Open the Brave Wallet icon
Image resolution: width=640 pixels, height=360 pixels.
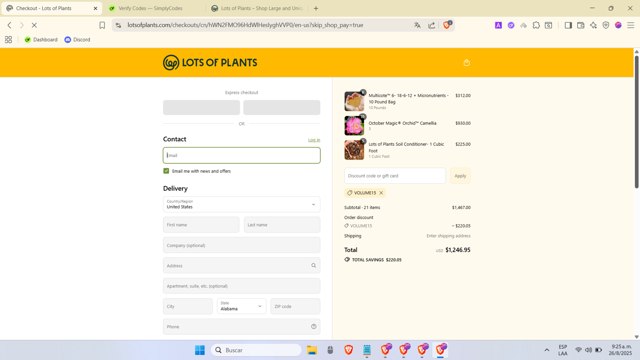pyautogui.click(x=581, y=25)
